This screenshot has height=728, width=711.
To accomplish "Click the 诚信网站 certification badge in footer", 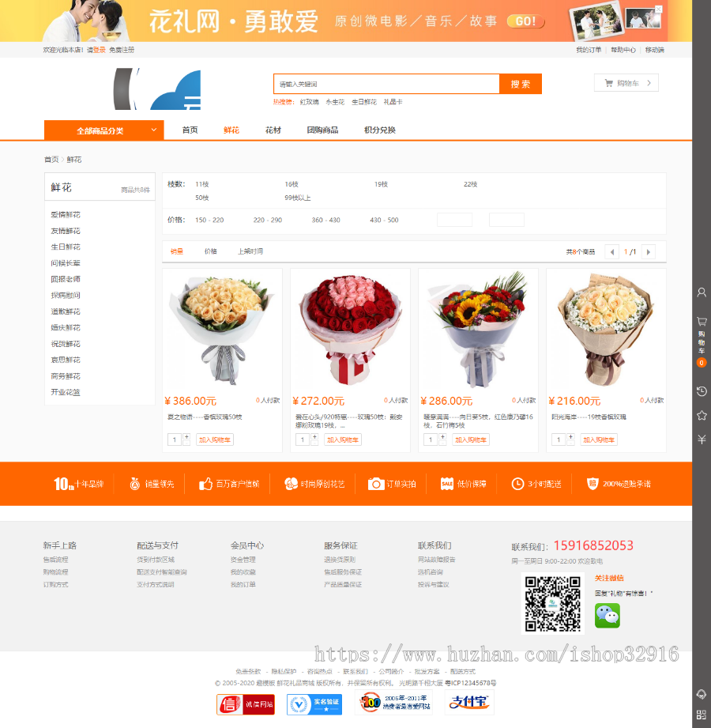I will tap(246, 704).
